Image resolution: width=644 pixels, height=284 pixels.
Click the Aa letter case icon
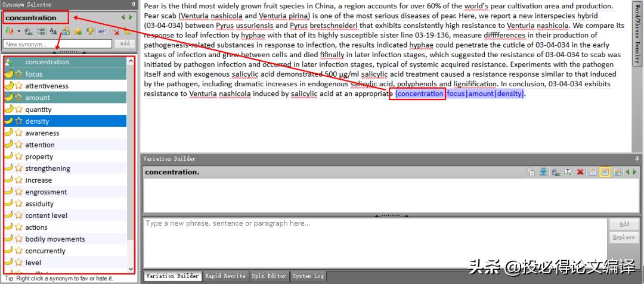click(53, 31)
